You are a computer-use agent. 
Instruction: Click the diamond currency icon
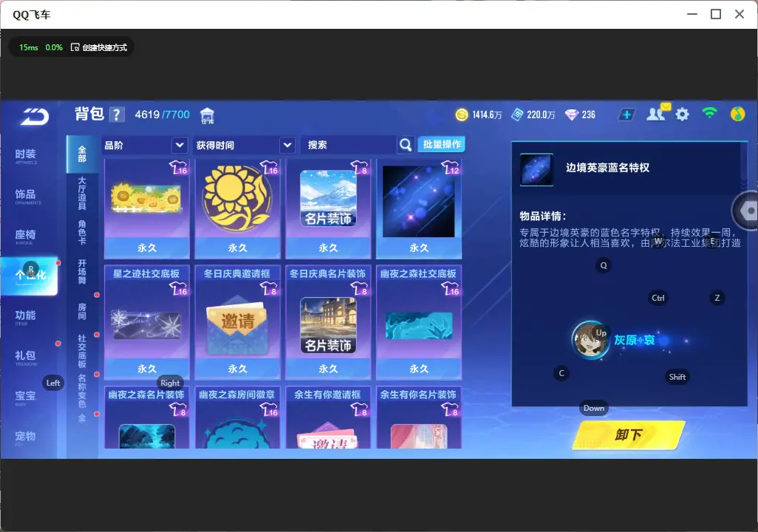click(x=572, y=115)
